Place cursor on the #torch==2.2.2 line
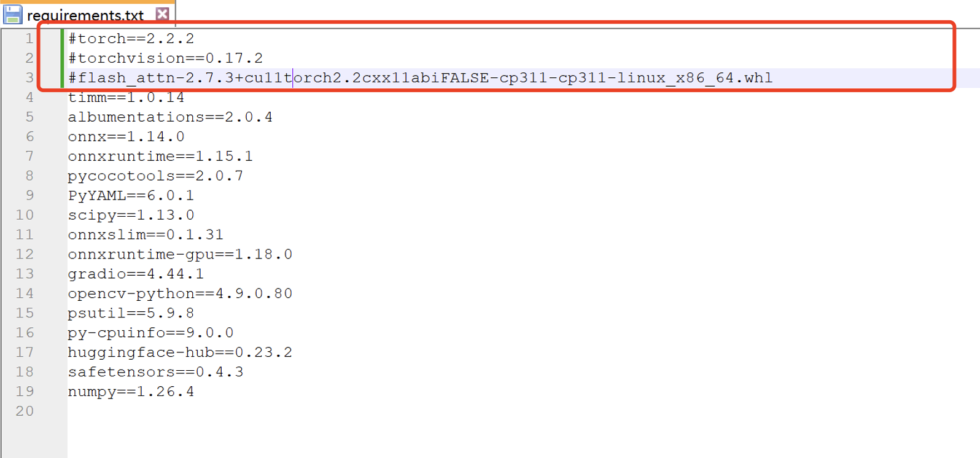 tap(131, 39)
